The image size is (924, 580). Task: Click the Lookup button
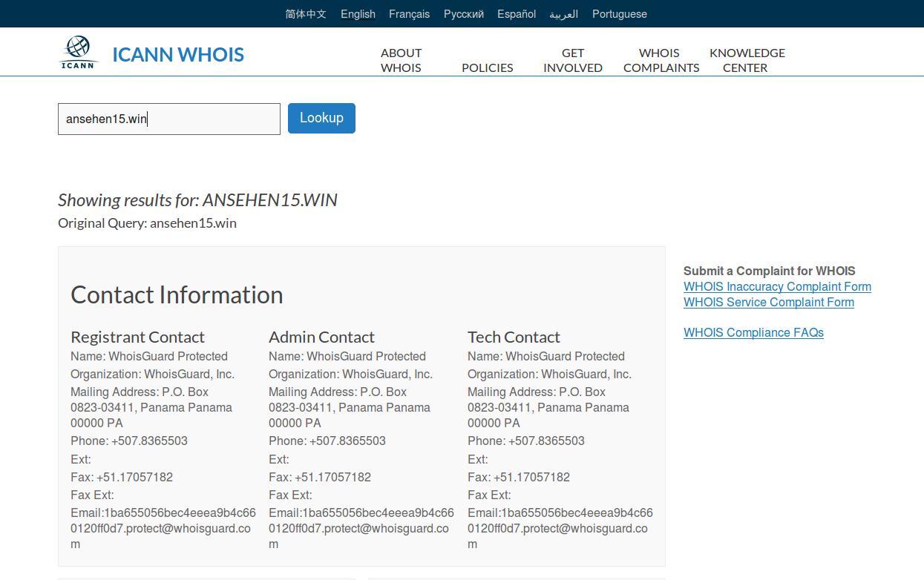321,118
